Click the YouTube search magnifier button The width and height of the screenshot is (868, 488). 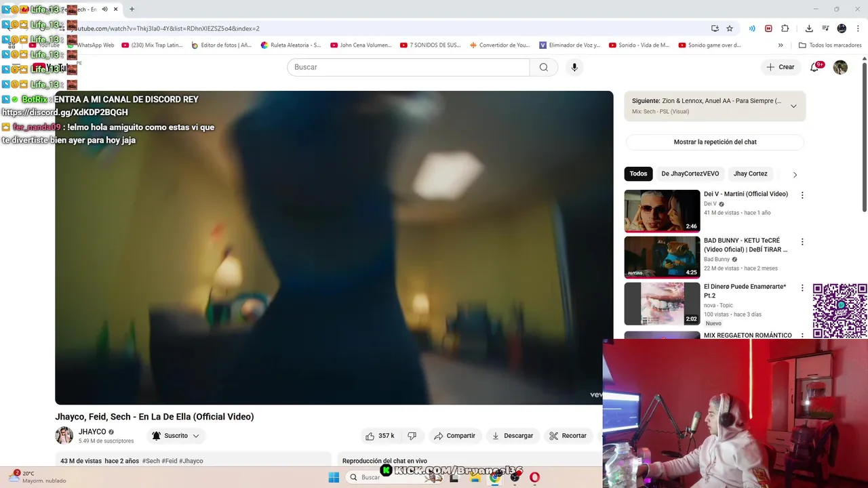[544, 67]
